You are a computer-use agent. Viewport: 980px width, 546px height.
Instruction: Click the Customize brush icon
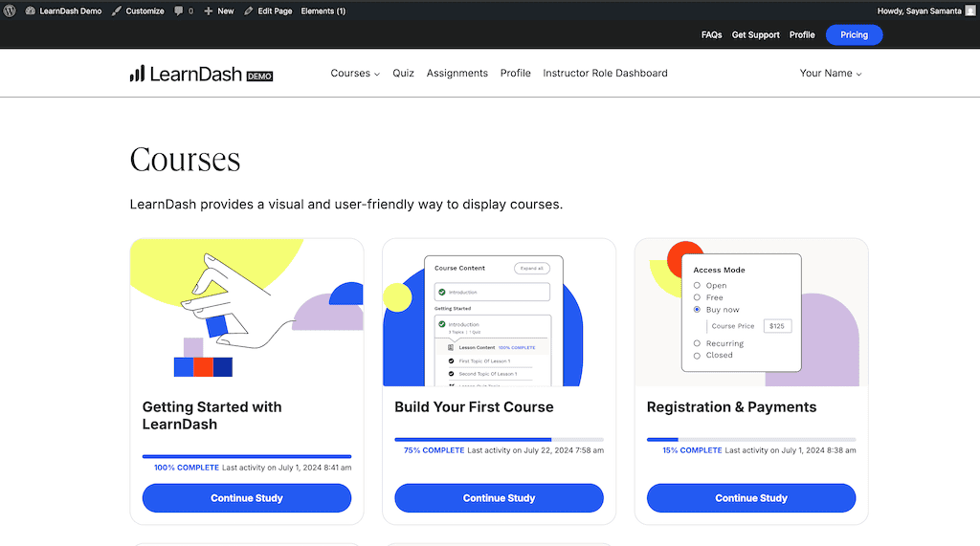coord(116,11)
